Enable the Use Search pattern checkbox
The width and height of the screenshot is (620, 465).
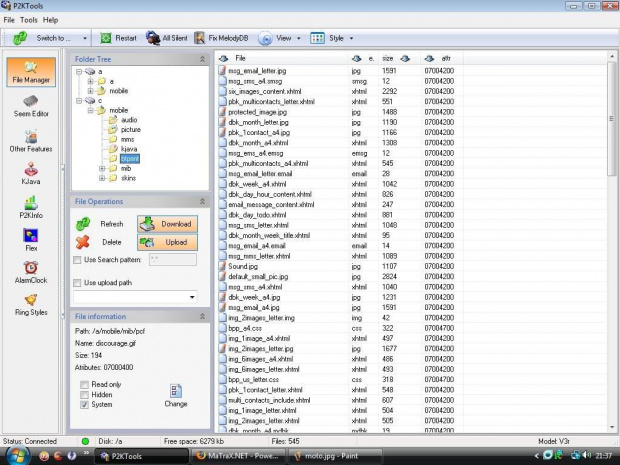78,260
